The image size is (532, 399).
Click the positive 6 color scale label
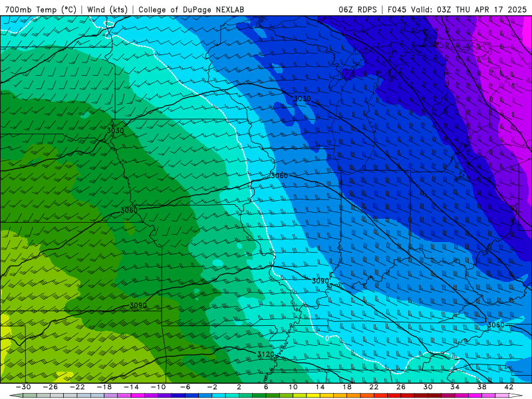[x=266, y=387]
